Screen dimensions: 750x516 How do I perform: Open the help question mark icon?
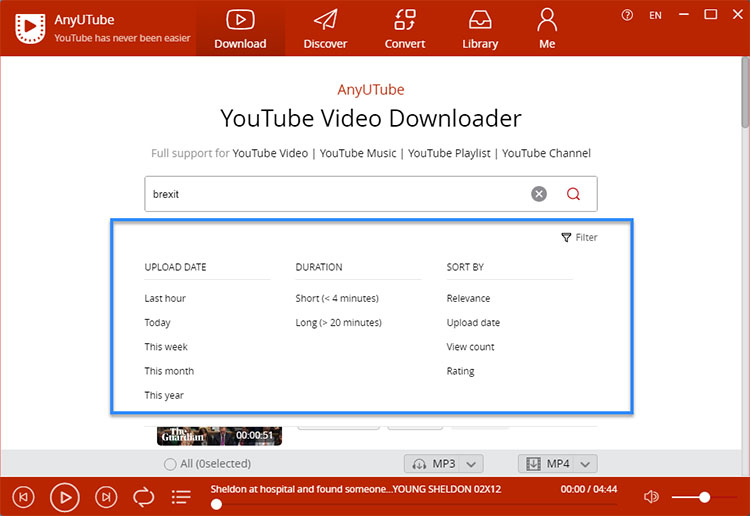coord(627,15)
